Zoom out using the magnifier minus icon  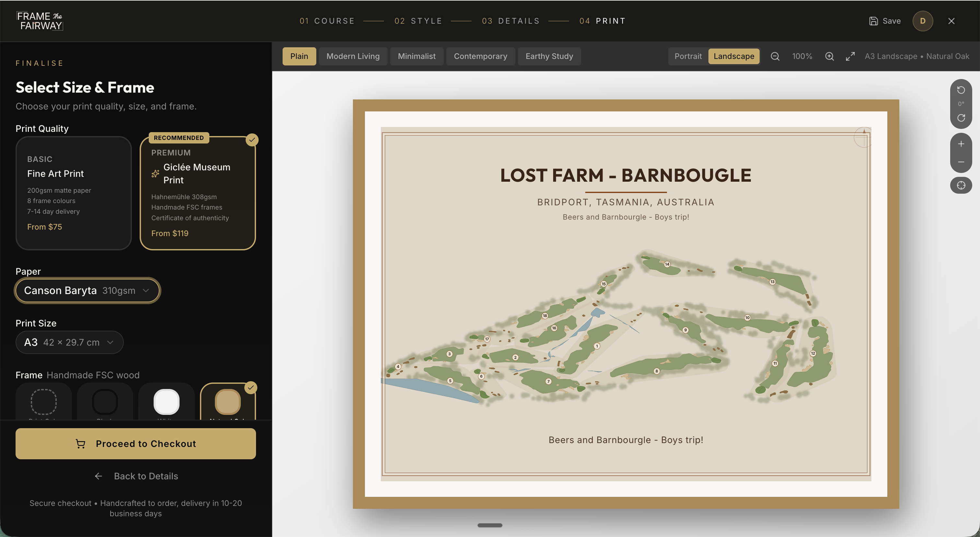click(x=775, y=56)
